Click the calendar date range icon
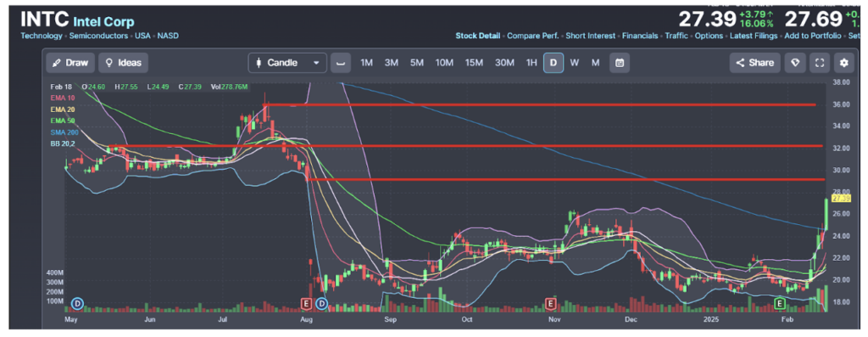Screen dimensions: 868x337 coord(620,63)
